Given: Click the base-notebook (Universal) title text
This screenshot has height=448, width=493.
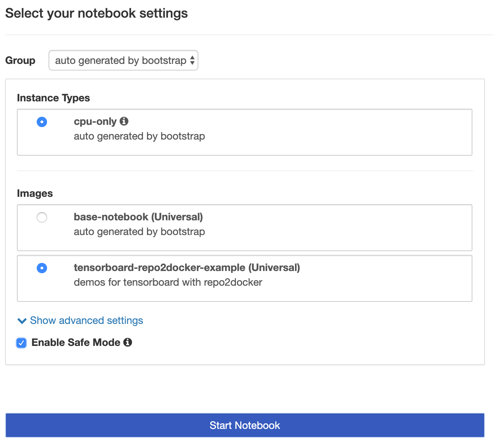Looking at the screenshot, I should pyautogui.click(x=138, y=217).
